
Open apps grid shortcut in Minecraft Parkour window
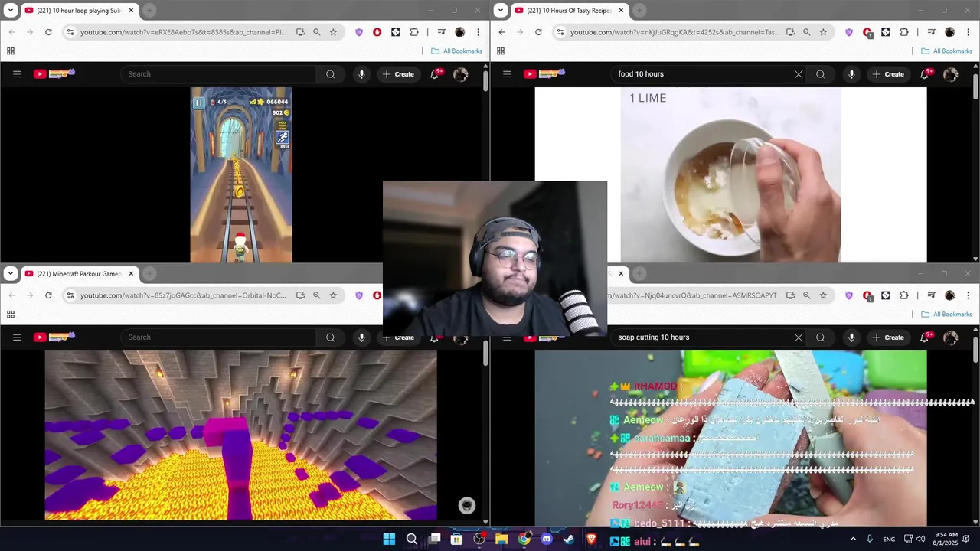(11, 314)
